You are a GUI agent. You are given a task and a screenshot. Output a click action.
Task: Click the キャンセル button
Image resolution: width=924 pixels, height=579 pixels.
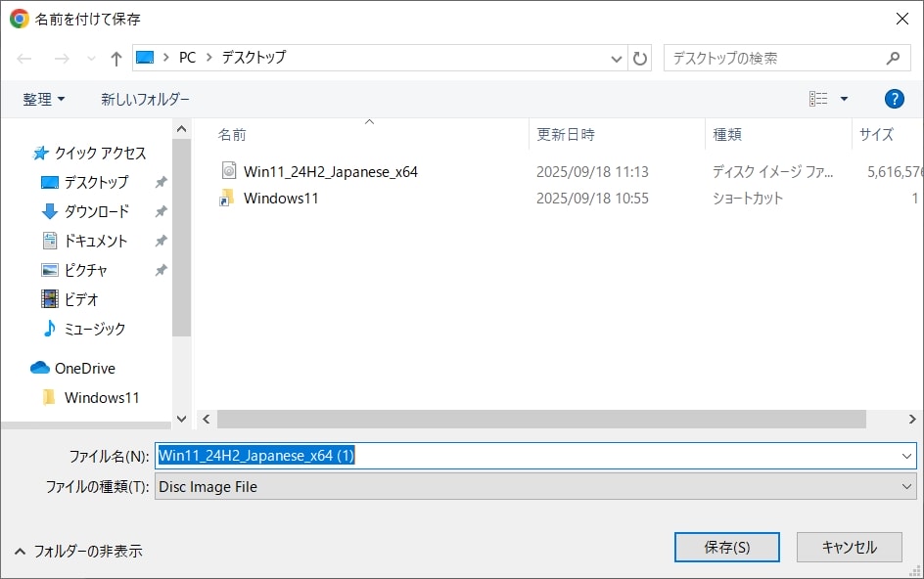pos(850,547)
